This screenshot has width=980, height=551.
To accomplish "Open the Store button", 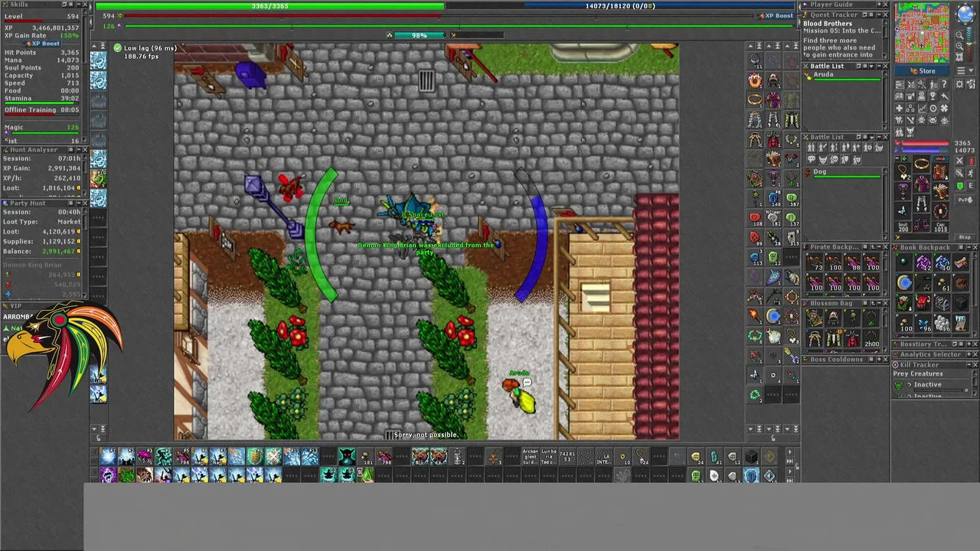I will coord(922,70).
